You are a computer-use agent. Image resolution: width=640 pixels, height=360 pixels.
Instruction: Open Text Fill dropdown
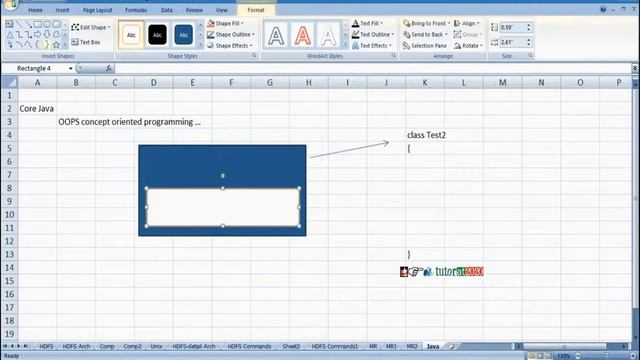click(x=367, y=23)
